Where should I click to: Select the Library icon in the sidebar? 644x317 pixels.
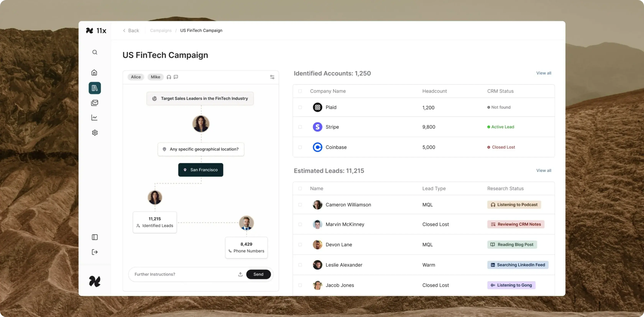[x=94, y=88]
